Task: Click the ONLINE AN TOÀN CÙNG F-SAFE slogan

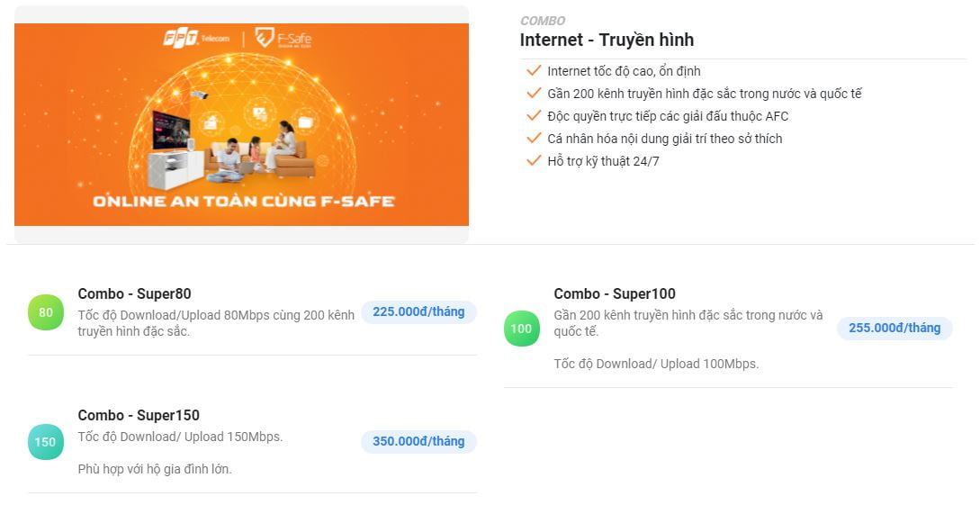Action: click(243, 201)
